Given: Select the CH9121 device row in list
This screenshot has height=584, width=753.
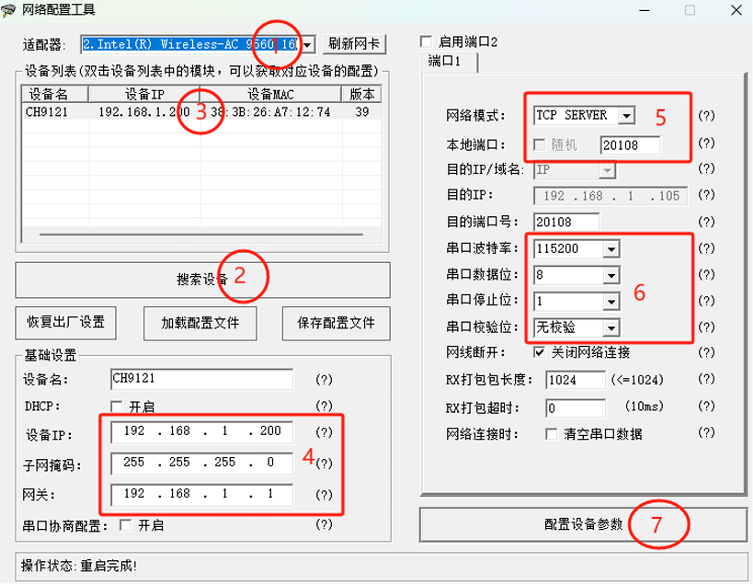Looking at the screenshot, I should tap(200, 113).
